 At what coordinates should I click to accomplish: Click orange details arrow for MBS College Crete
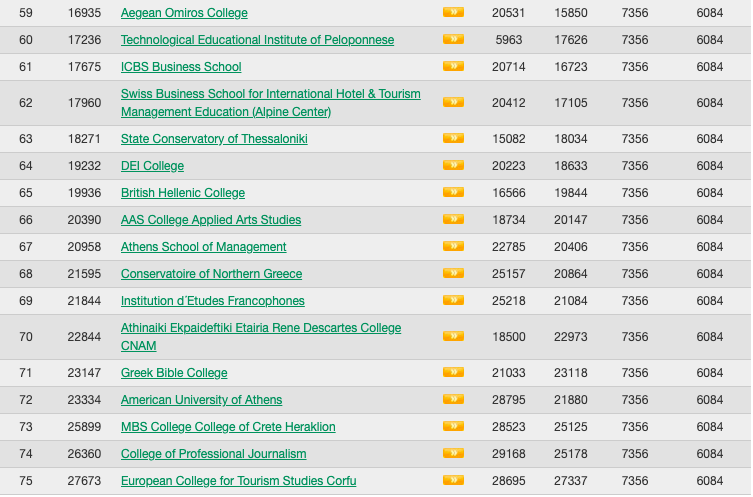tap(453, 425)
